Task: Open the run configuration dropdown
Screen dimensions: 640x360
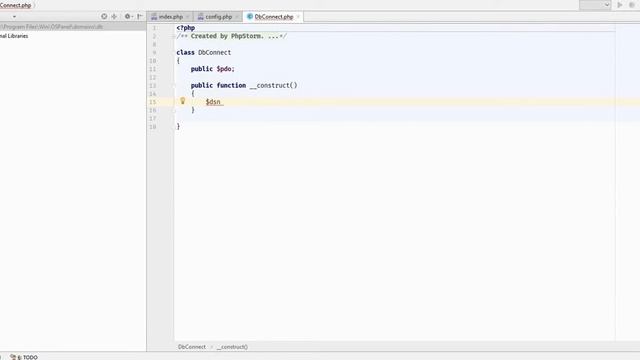Action: tap(595, 5)
